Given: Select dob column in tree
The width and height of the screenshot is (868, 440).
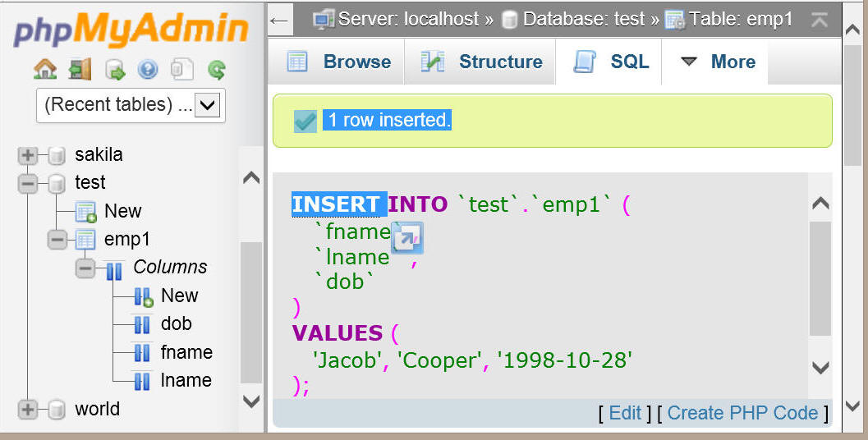Looking at the screenshot, I should point(176,323).
